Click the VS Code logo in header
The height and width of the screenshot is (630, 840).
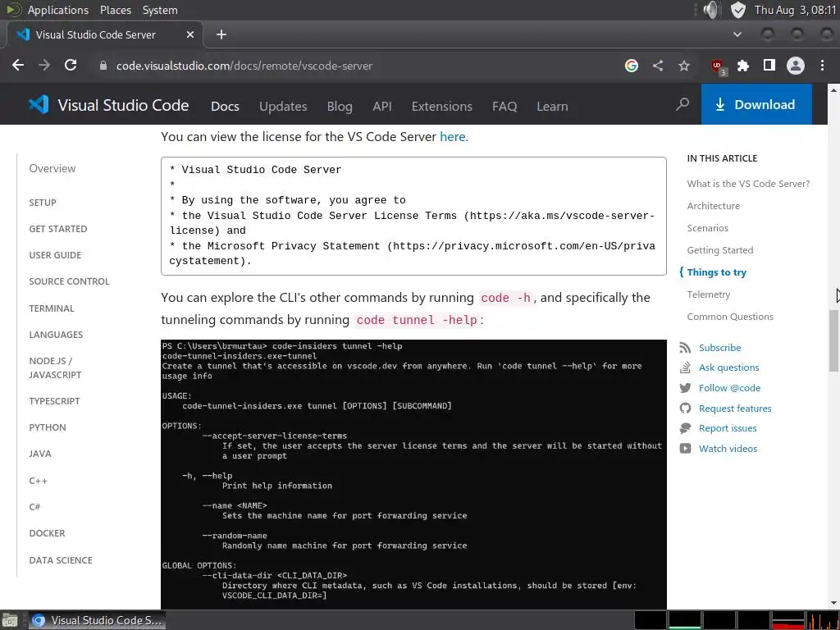point(39,104)
